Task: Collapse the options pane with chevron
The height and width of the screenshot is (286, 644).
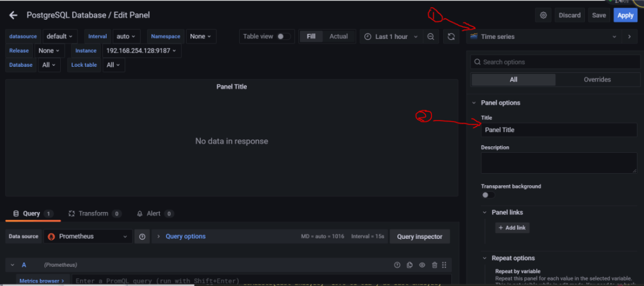Action: (629, 36)
